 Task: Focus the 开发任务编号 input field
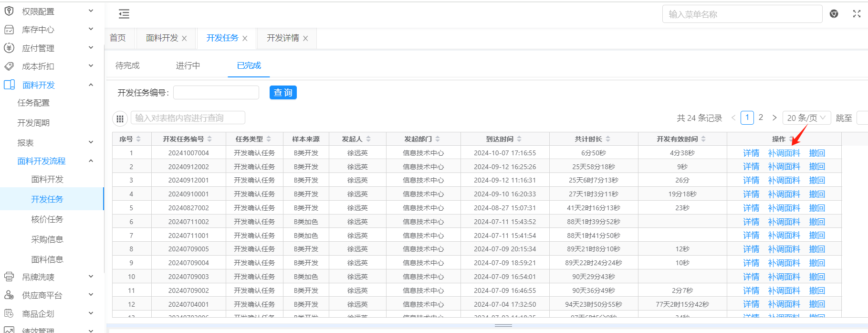(216, 93)
